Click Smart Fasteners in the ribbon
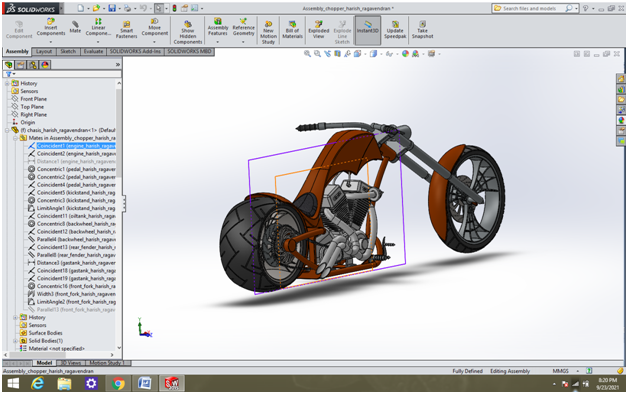Viewport: 628px width, 394px height. [127, 30]
